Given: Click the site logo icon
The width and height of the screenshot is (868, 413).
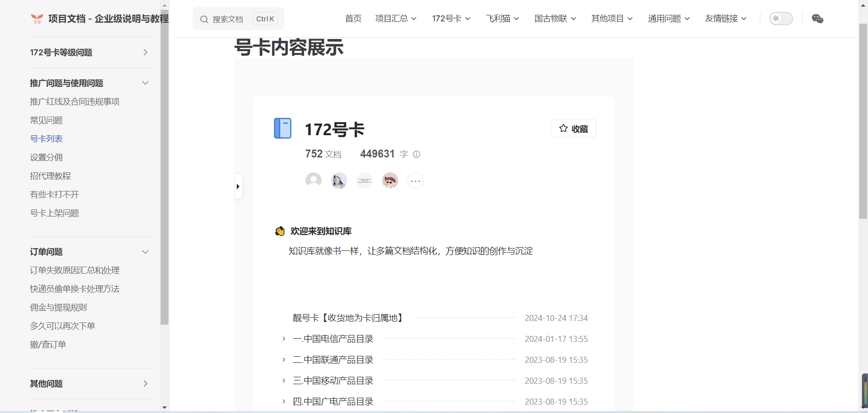Looking at the screenshot, I should (37, 19).
